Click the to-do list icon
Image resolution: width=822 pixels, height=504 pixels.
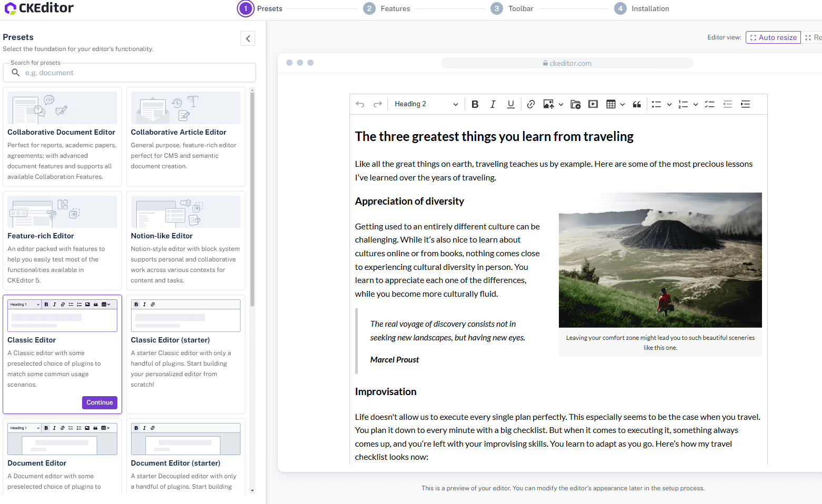tap(709, 104)
